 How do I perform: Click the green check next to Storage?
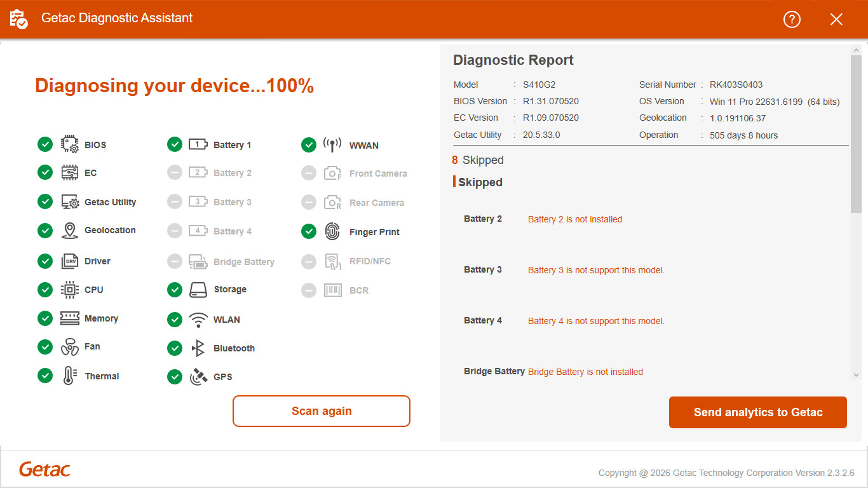(x=175, y=290)
